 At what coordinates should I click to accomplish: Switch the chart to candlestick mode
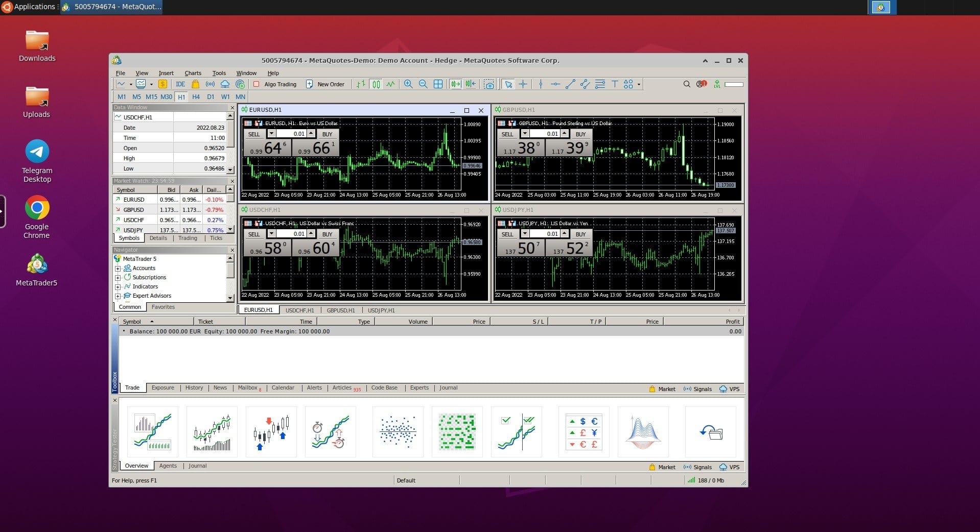pyautogui.click(x=377, y=84)
